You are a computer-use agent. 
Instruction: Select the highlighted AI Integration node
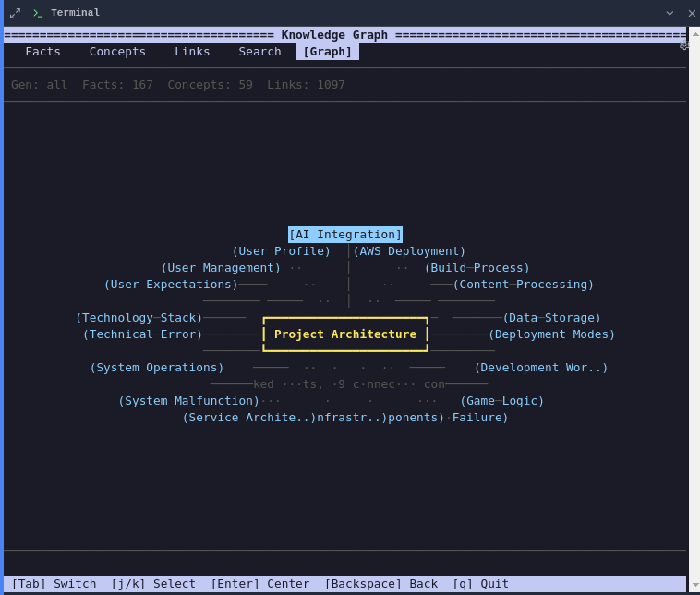click(345, 235)
